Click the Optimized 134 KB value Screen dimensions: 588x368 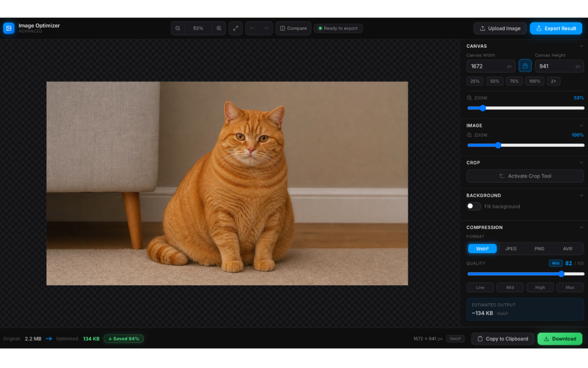click(91, 339)
